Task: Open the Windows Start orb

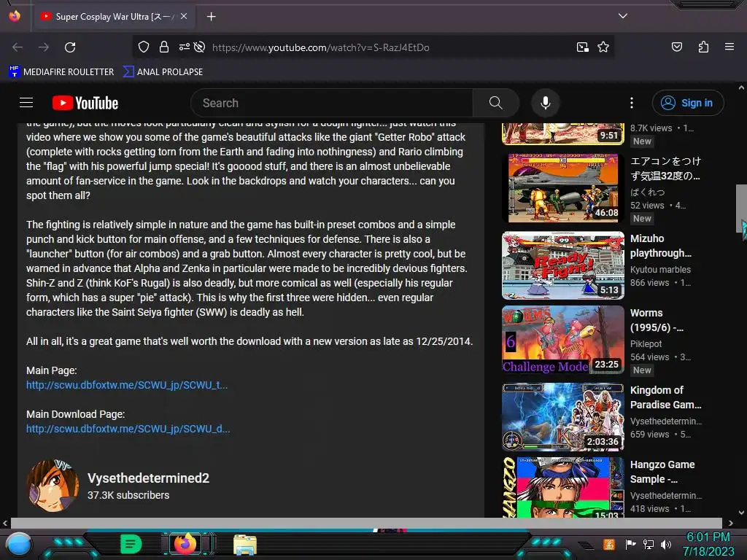Action: click(19, 545)
